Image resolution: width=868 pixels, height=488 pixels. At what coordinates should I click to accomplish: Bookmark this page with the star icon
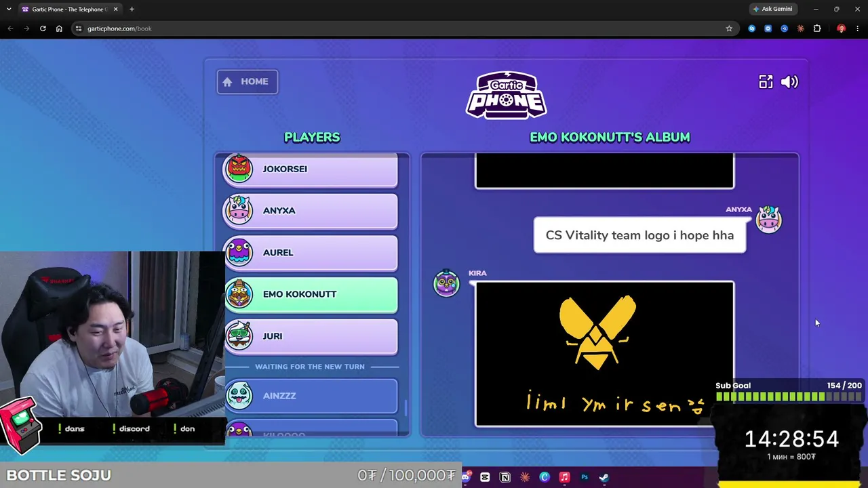click(729, 28)
